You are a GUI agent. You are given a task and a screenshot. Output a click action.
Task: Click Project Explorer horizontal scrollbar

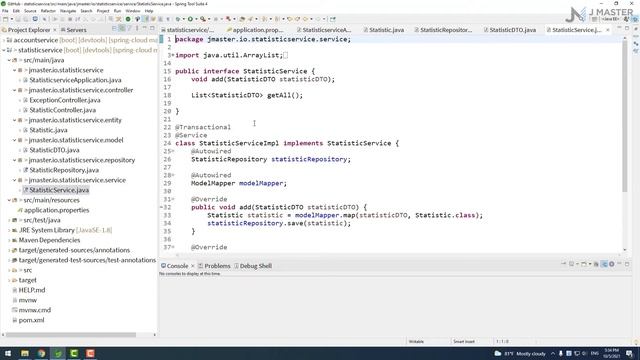(x=71, y=335)
